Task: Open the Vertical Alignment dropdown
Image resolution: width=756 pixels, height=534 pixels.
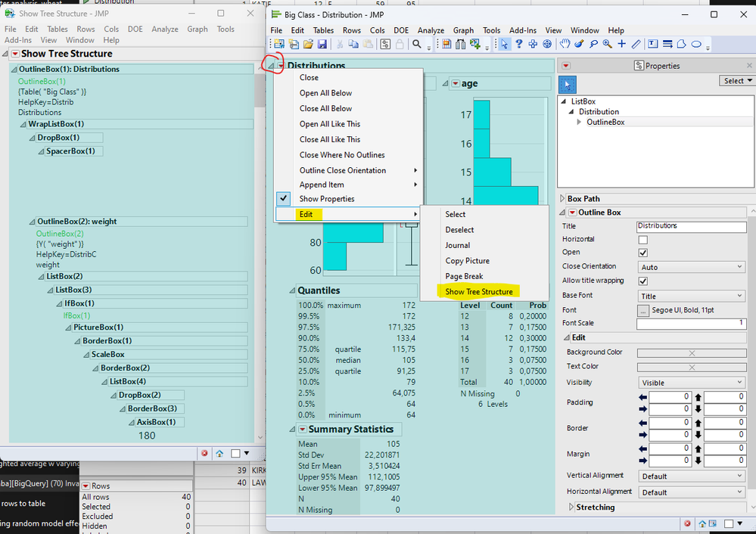Action: [x=692, y=476]
